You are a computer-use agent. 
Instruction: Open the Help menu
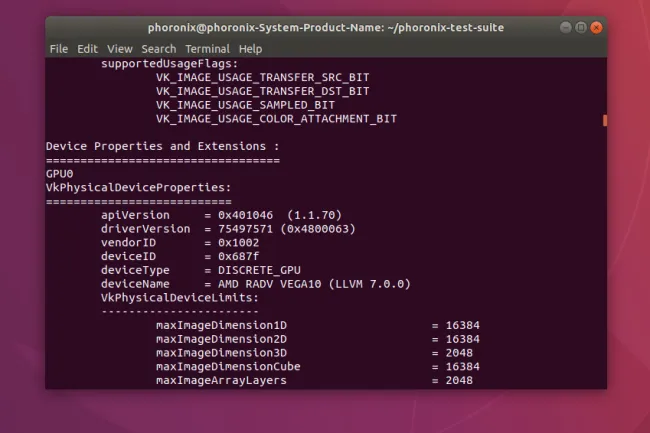(250, 49)
